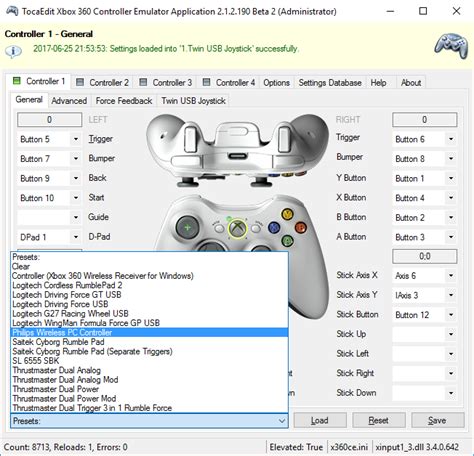Expand the left Trigger dropdown showing Button 5
This screenshot has width=474, height=456.
point(76,139)
